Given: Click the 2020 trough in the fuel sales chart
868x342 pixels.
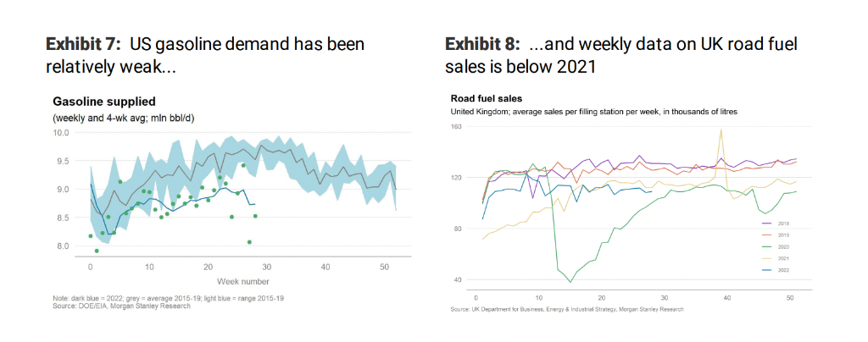Looking at the screenshot, I should tap(570, 281).
